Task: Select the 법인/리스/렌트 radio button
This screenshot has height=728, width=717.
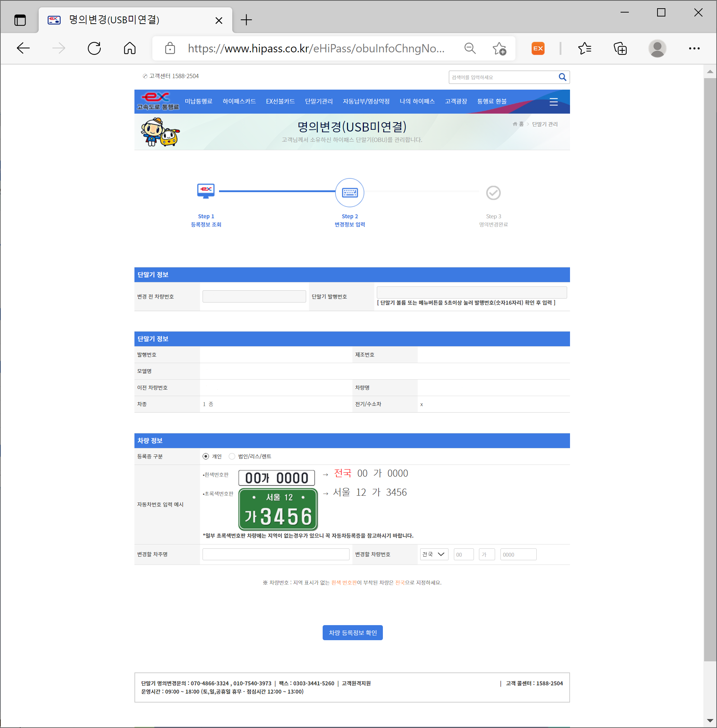Action: click(x=232, y=456)
